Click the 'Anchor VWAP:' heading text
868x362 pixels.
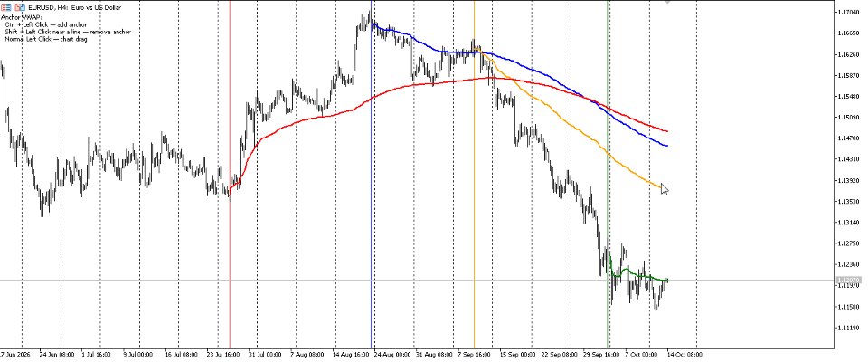[x=21, y=18]
